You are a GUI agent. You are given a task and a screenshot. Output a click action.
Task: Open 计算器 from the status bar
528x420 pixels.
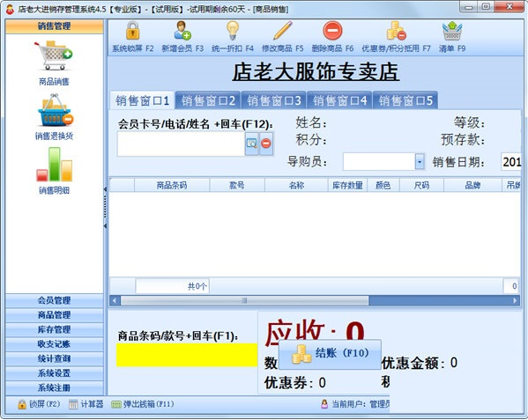[x=86, y=404]
